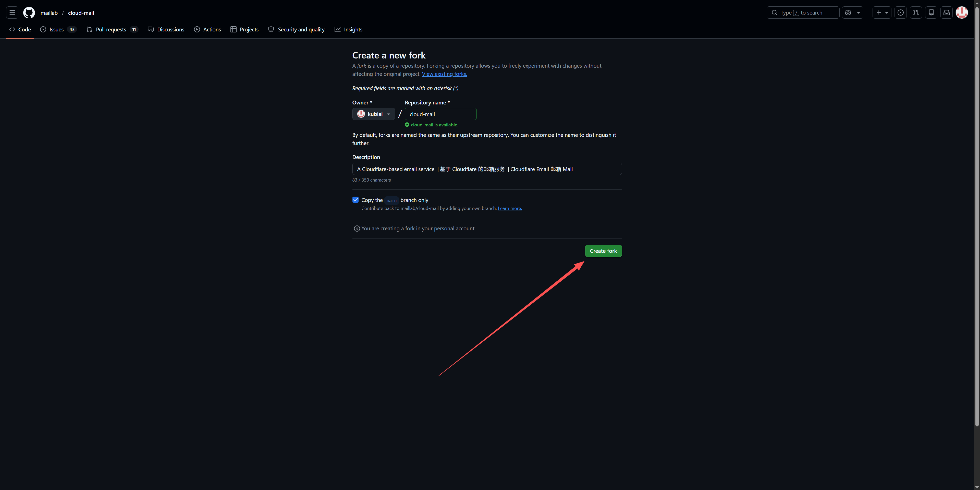980x490 pixels.
Task: Go to GitHub homepage via Octocat logo
Action: [x=29, y=13]
